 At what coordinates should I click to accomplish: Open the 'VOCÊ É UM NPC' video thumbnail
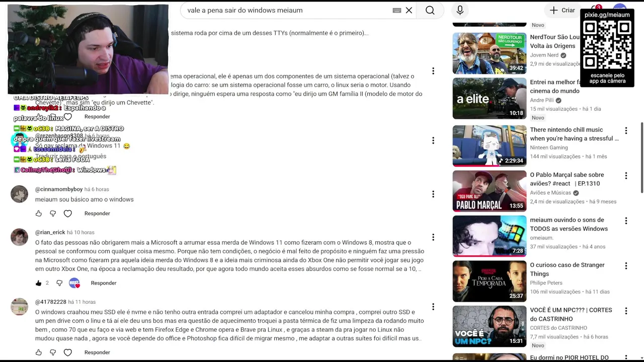[490, 326]
